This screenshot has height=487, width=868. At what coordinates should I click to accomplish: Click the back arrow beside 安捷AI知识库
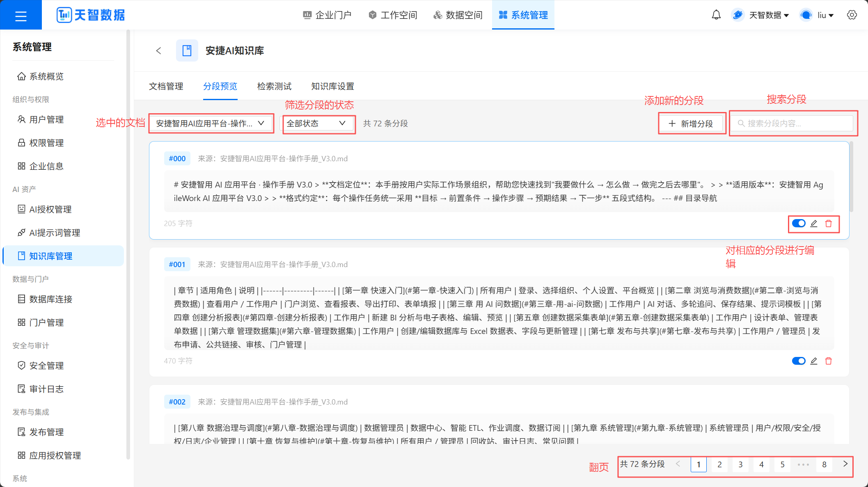coord(159,50)
